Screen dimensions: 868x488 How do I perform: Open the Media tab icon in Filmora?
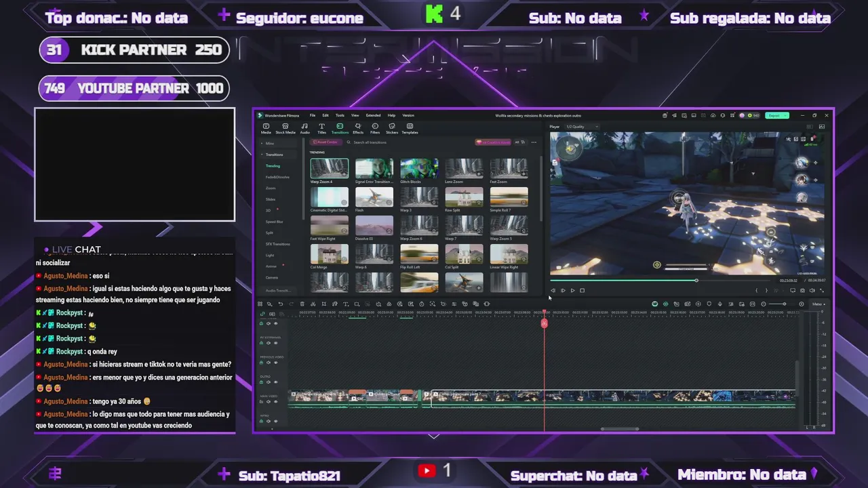tap(266, 126)
